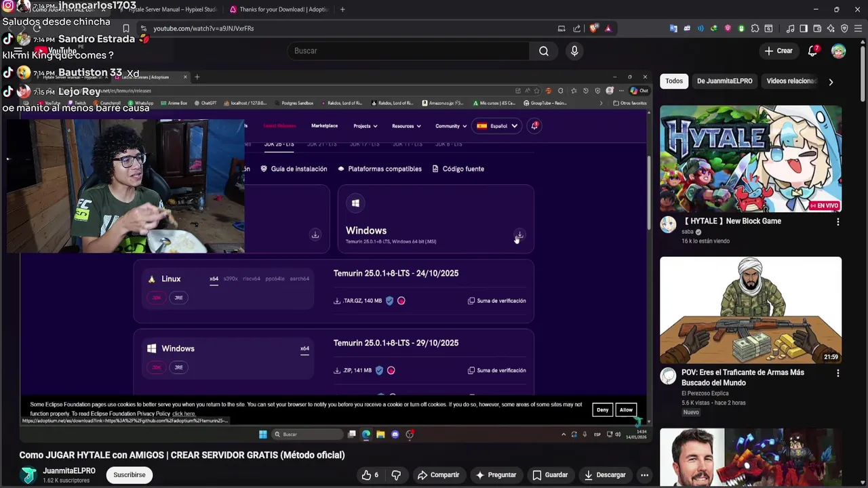The width and height of the screenshot is (868, 488).
Task: Open Español language dropdown in video
Action: point(497,126)
